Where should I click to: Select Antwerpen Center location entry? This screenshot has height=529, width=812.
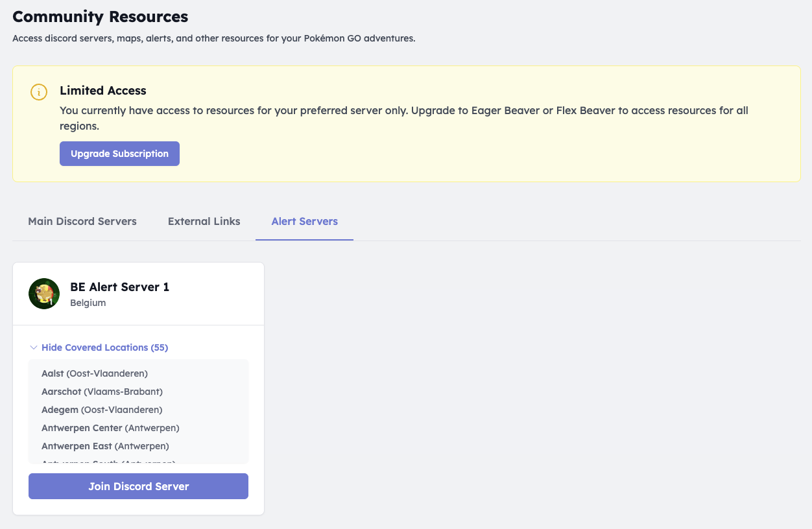pyautogui.click(x=110, y=428)
